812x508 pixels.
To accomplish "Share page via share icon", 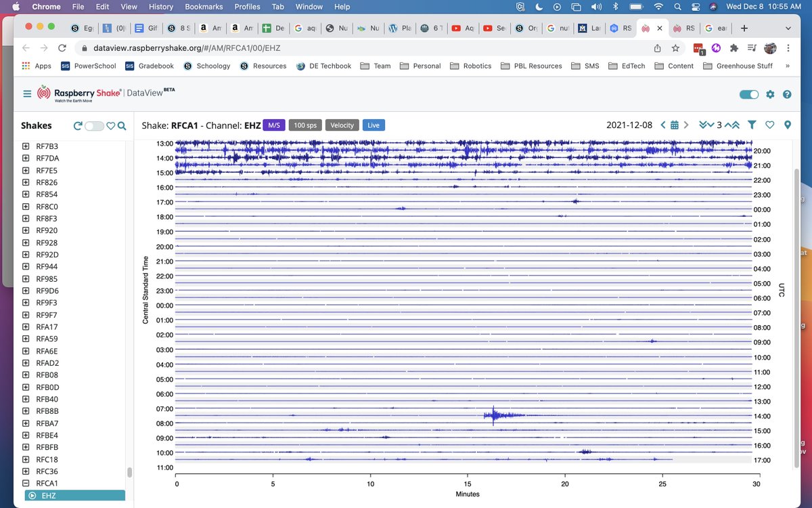I will click(x=658, y=48).
